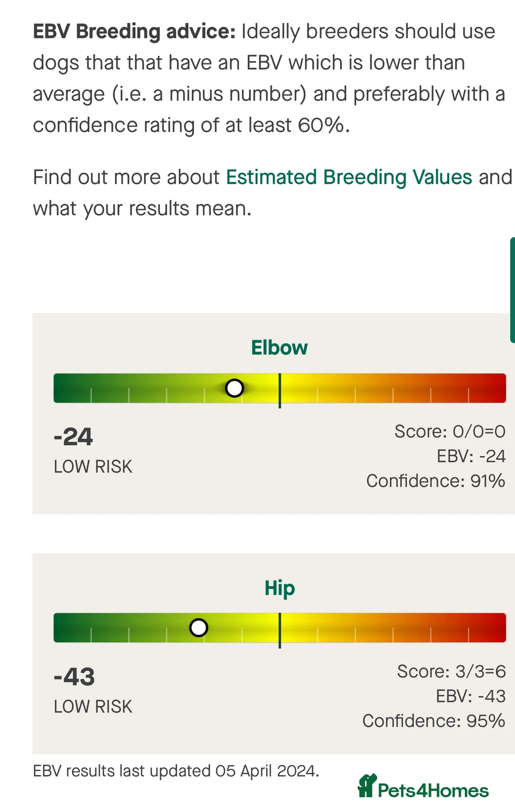Select the Hip gauge position marker
The height and width of the screenshot is (812, 515).
(x=199, y=628)
